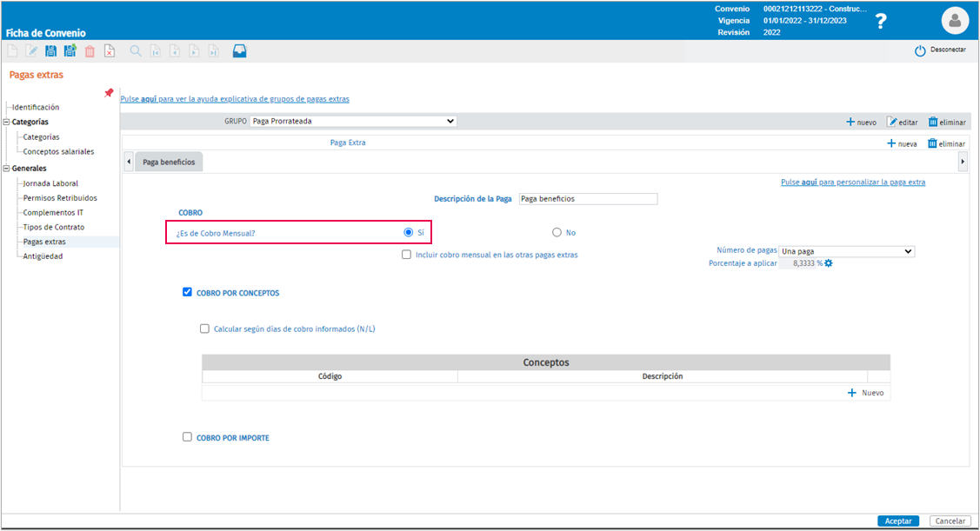Open 'Jornada Laboral' in the sidebar
This screenshot has width=980, height=531.
point(50,183)
